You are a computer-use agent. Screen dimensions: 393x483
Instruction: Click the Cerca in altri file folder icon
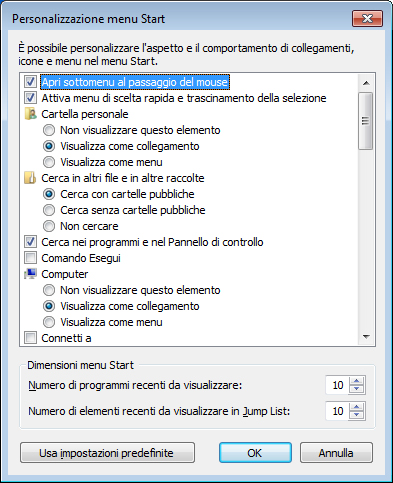pyautogui.click(x=30, y=178)
